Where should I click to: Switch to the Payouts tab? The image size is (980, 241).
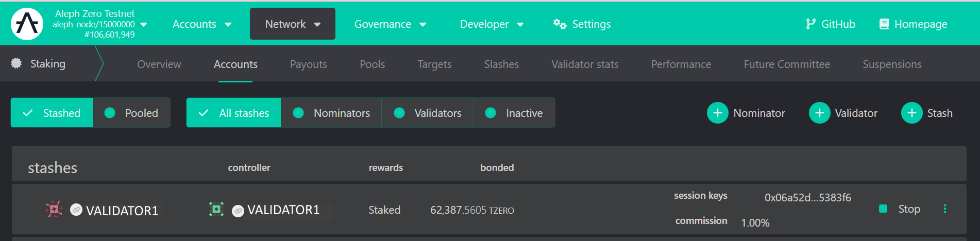[x=308, y=64]
